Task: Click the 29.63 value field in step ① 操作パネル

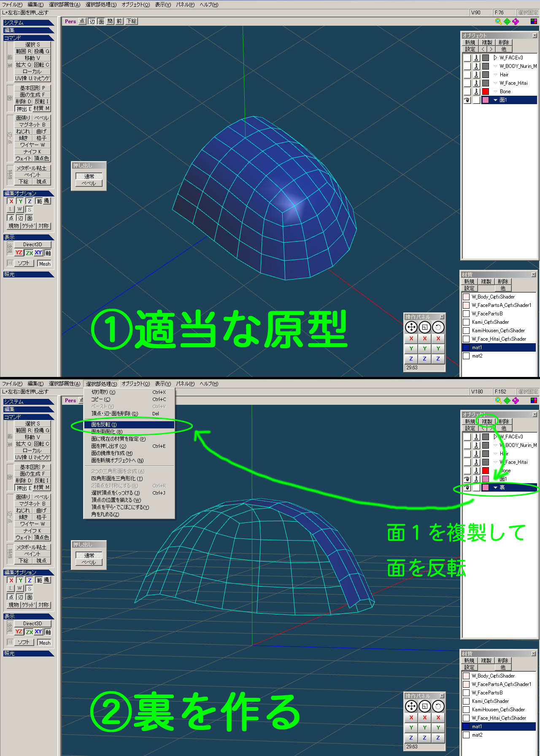Action: 425,368
